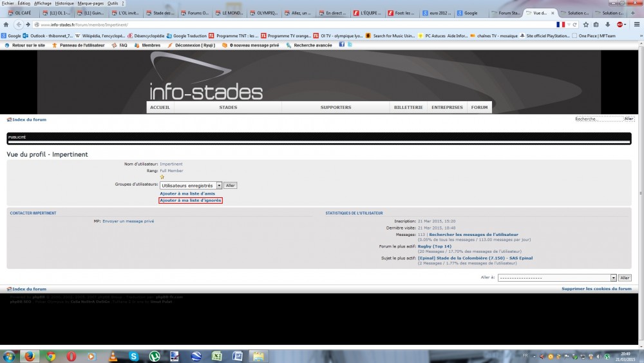Image resolution: width=644 pixels, height=363 pixels.
Task: Click 'Ajouter à ma liste d'ignorés' link
Action: (x=191, y=201)
